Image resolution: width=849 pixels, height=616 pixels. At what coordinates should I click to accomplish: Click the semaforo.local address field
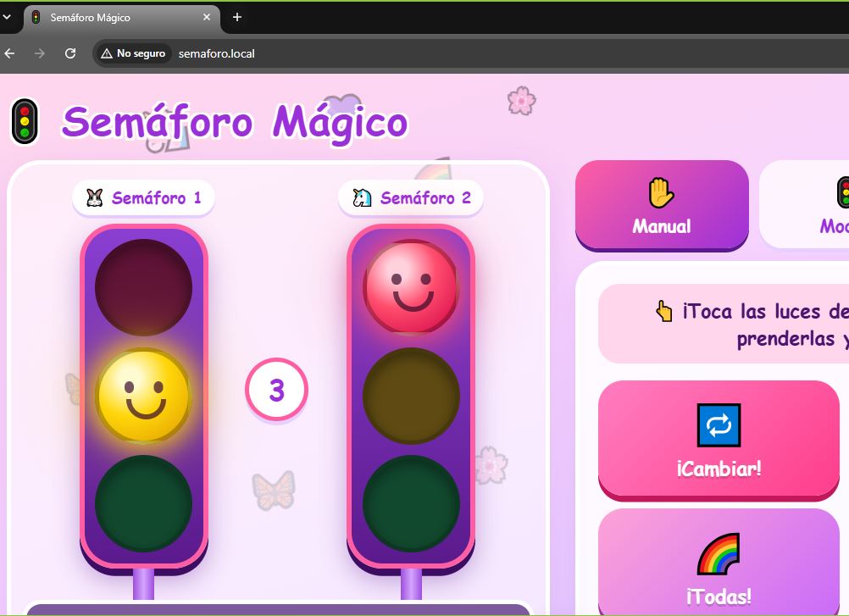tap(470, 53)
